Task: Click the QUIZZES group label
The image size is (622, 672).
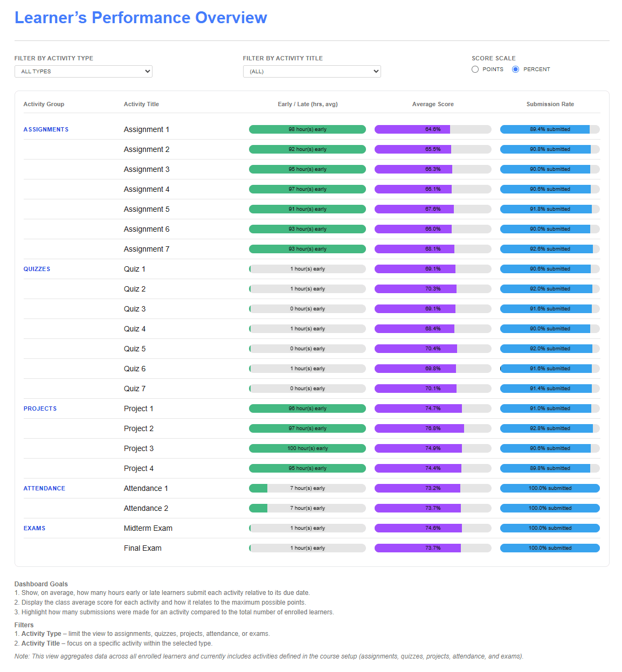Action: [x=37, y=269]
